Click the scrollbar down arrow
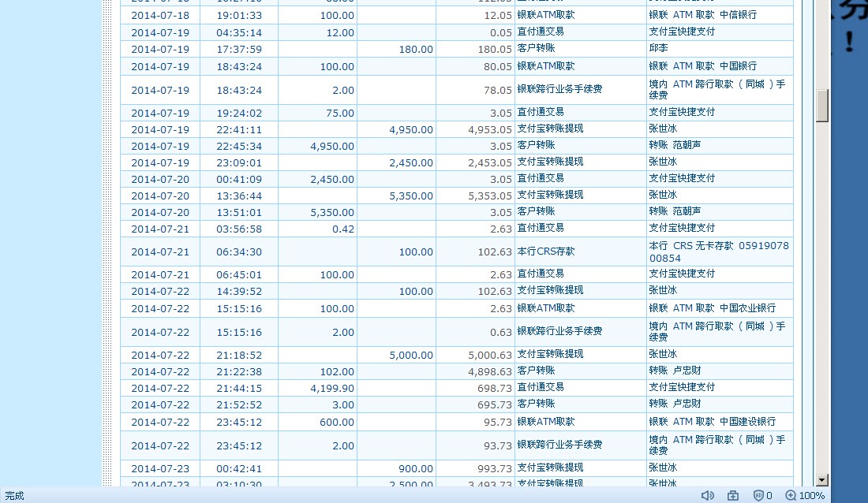Image resolution: width=868 pixels, height=503 pixels. tap(822, 480)
